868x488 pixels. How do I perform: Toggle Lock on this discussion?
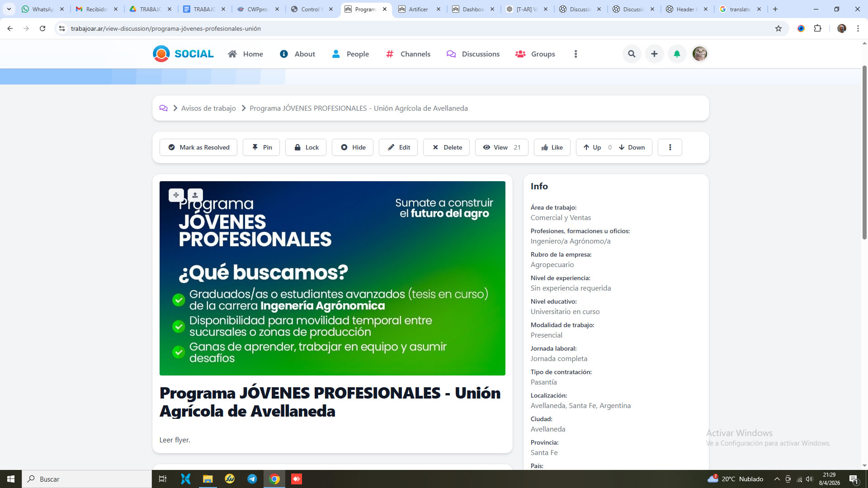pos(306,147)
